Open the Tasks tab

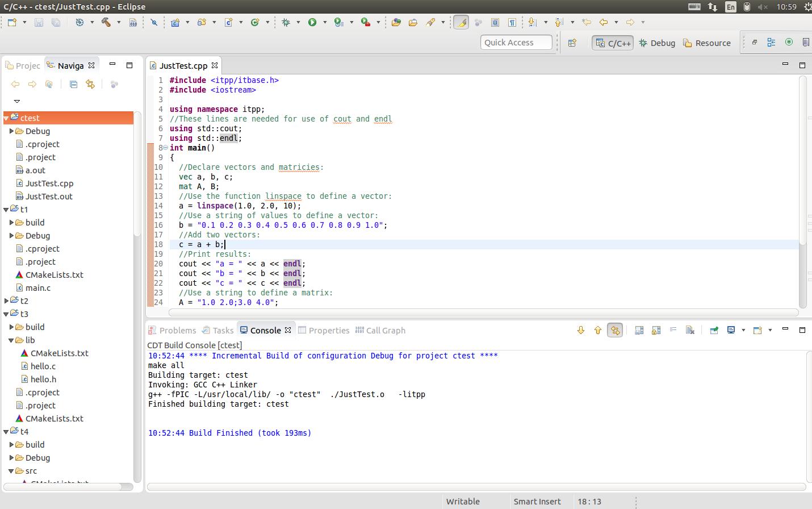pos(218,330)
